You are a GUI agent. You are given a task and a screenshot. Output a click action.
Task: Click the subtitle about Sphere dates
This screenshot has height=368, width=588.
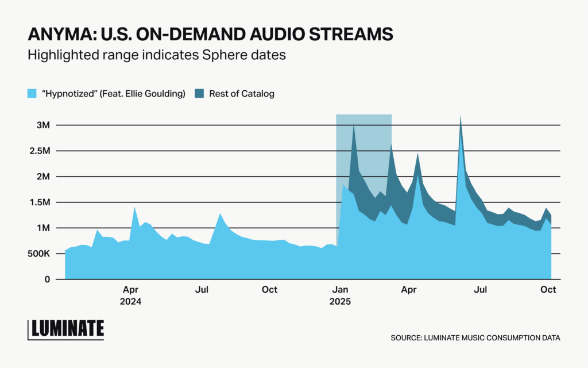(157, 55)
